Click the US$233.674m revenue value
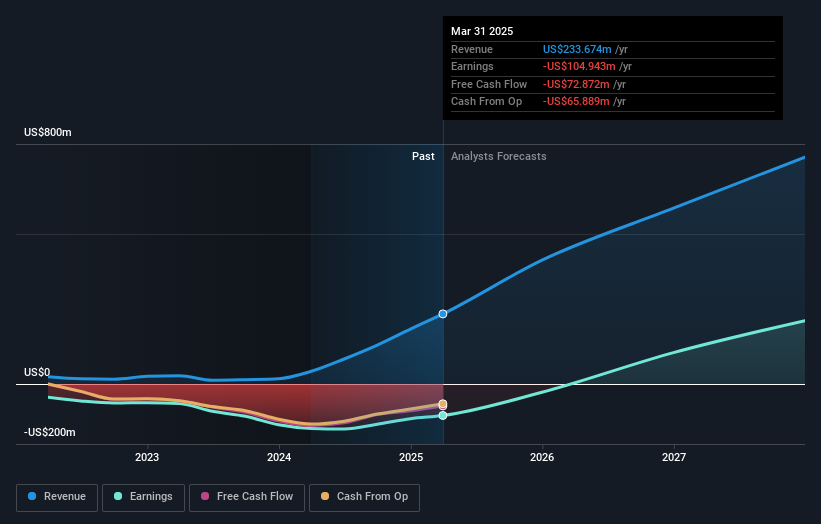 [577, 49]
